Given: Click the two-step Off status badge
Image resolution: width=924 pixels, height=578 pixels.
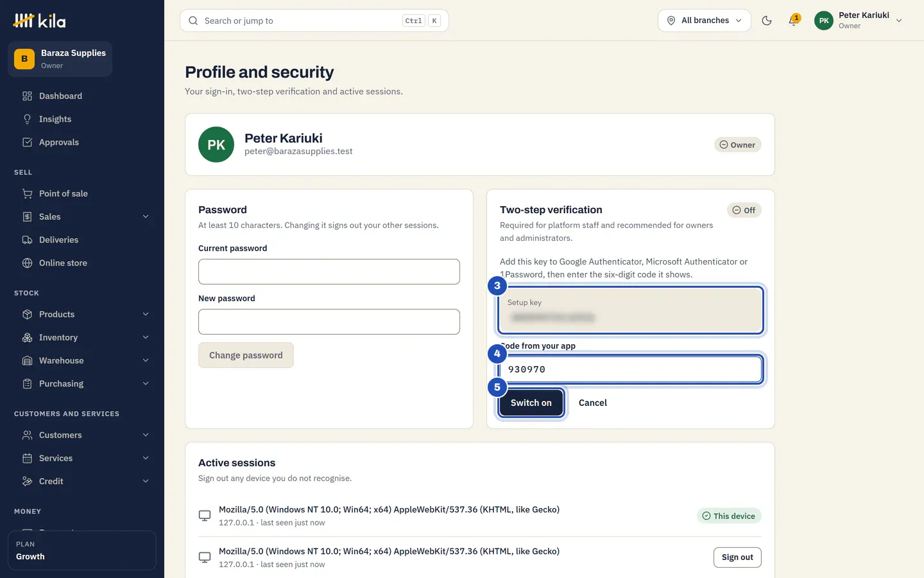Looking at the screenshot, I should click(x=744, y=210).
